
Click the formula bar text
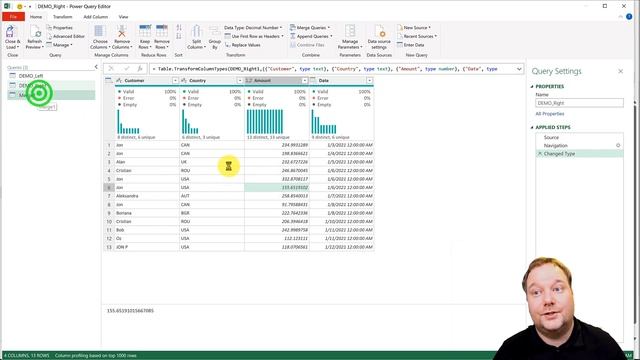(x=325, y=69)
